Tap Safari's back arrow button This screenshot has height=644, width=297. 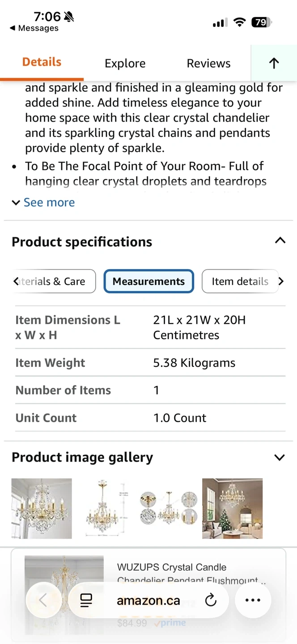43,600
